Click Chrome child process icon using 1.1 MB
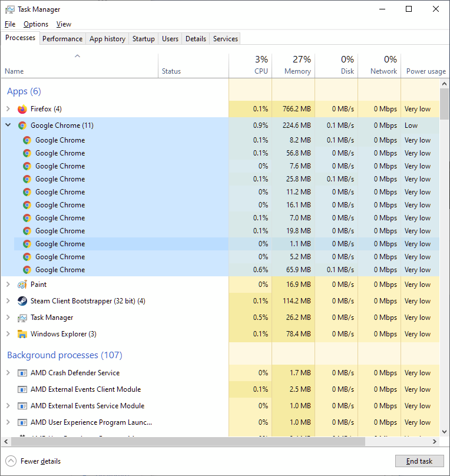Image resolution: width=450 pixels, height=476 pixels. click(x=27, y=244)
